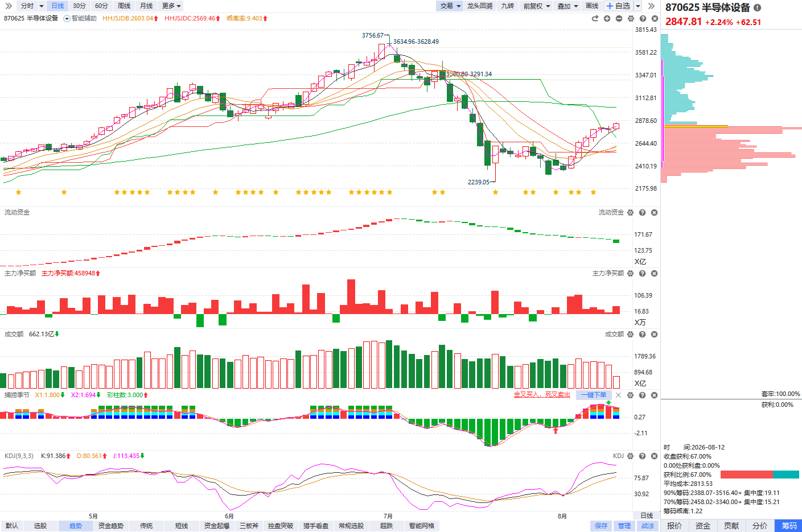
Task: Open the 更多 periods dropdown
Action: coord(171,6)
